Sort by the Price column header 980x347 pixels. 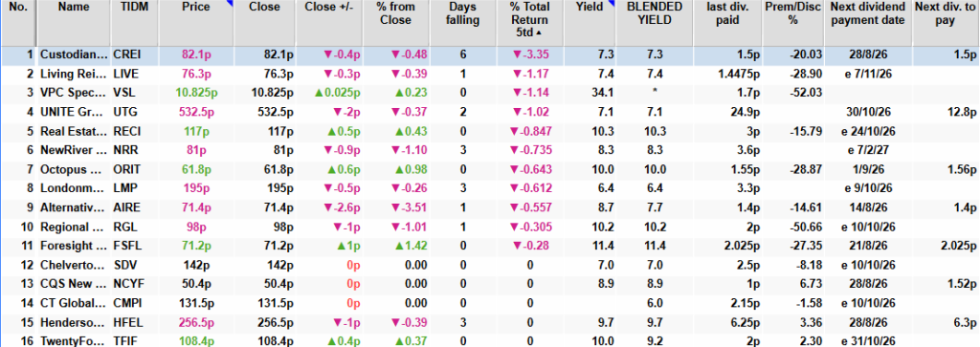[x=195, y=7]
